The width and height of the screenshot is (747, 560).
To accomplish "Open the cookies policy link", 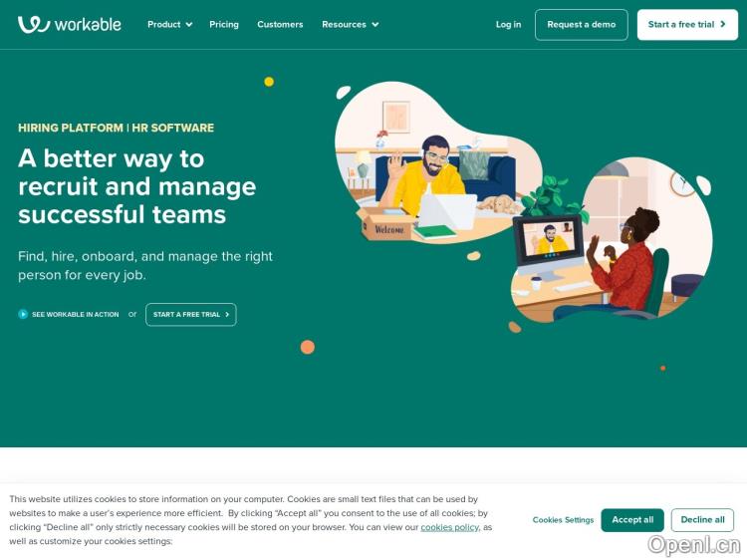I will 449,527.
